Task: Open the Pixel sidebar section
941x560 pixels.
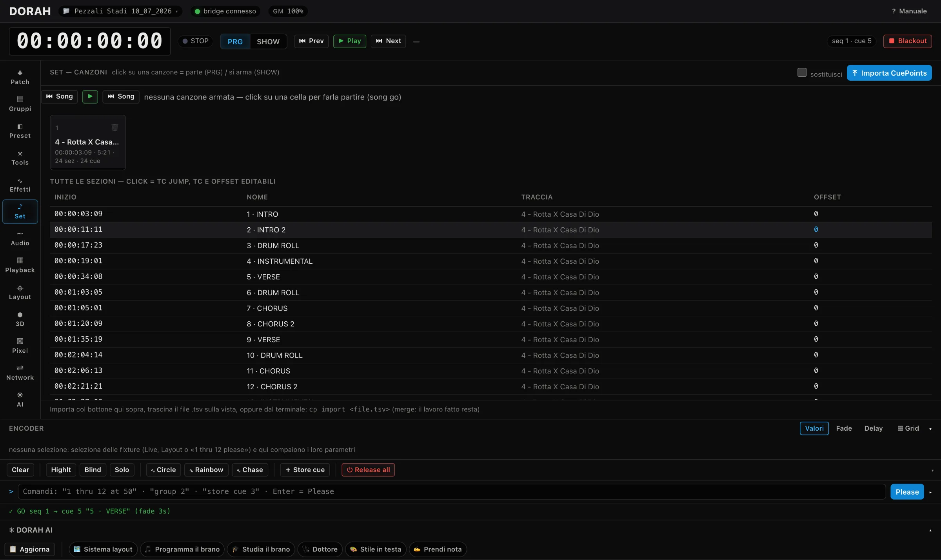Action: (20, 346)
